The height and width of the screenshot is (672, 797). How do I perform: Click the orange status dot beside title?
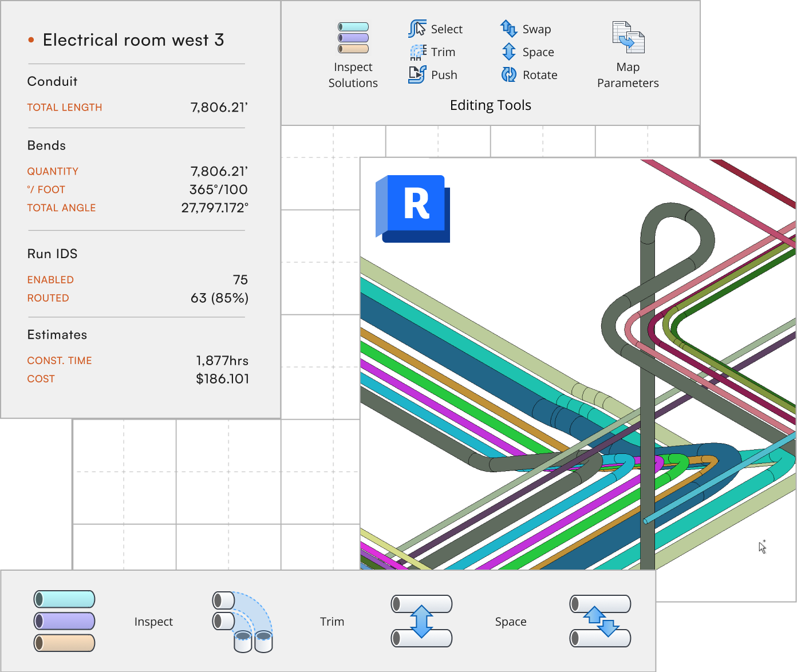[31, 39]
